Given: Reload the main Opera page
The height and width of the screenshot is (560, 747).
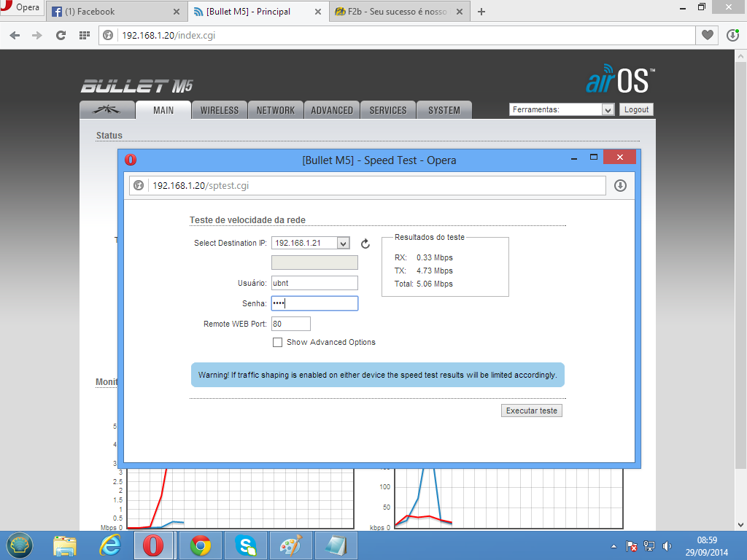Looking at the screenshot, I should pyautogui.click(x=61, y=35).
